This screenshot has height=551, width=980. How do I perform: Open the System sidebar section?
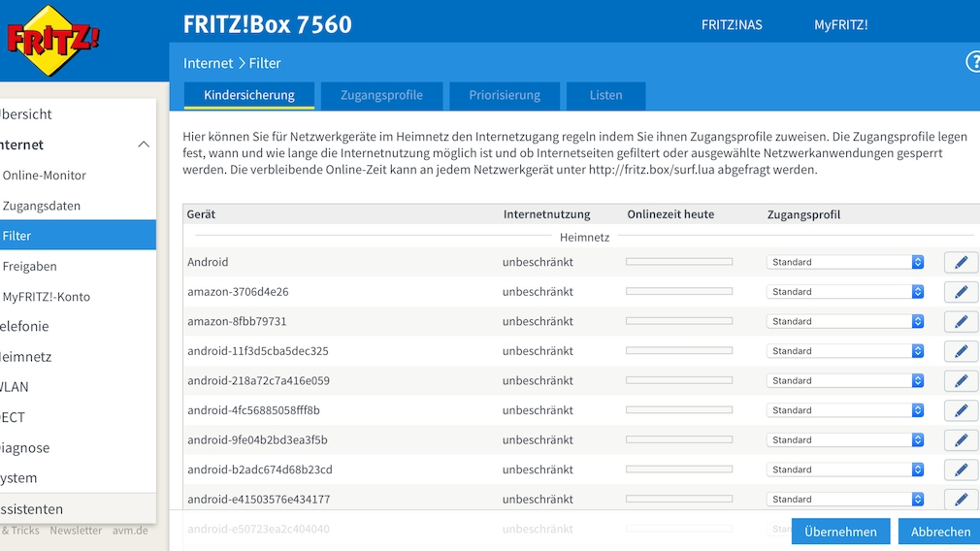point(18,478)
